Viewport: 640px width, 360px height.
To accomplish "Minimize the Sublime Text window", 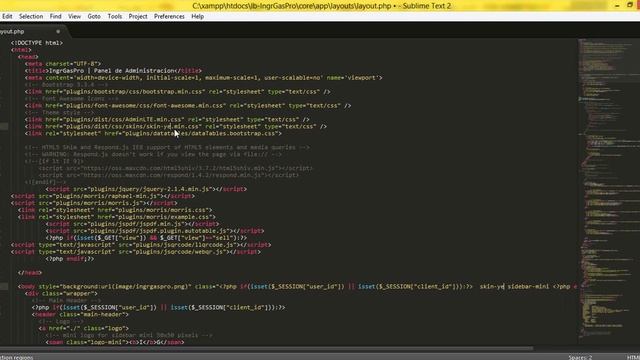I will point(617,6).
